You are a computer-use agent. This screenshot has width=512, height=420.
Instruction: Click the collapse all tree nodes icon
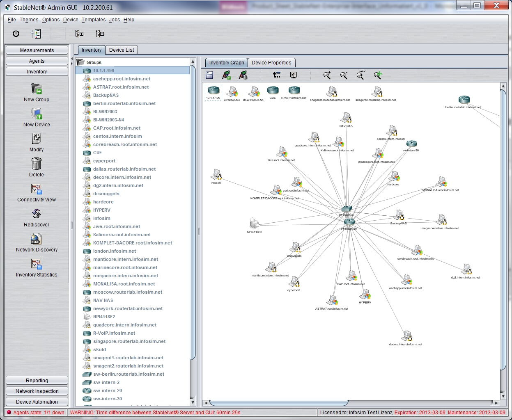pyautogui.click(x=99, y=34)
